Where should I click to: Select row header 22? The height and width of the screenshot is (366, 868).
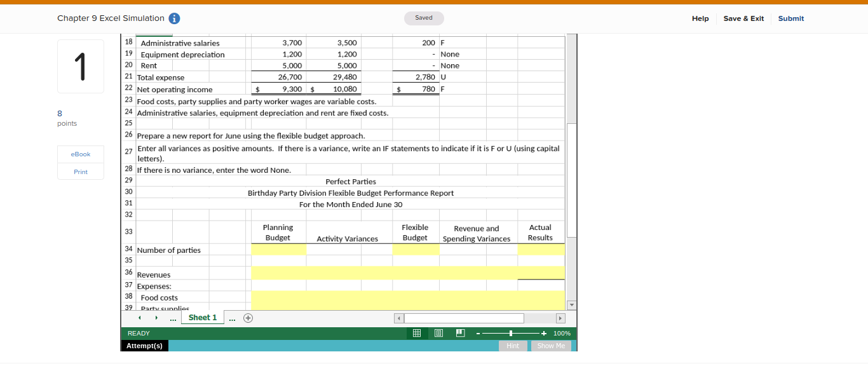coord(128,88)
